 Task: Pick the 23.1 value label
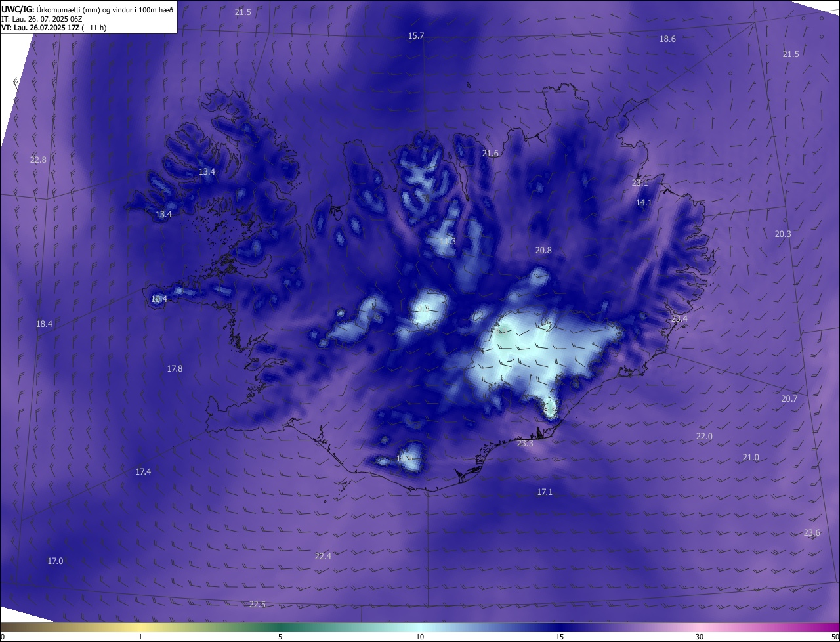[640, 183]
